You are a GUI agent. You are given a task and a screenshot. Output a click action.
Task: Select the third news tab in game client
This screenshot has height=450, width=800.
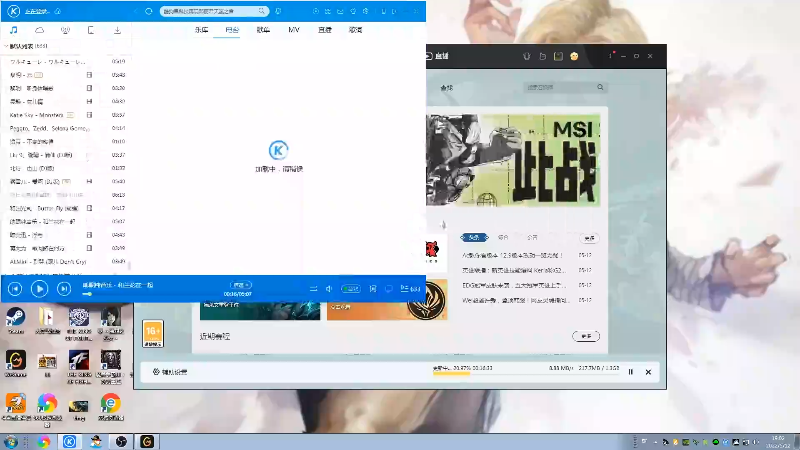click(533, 237)
